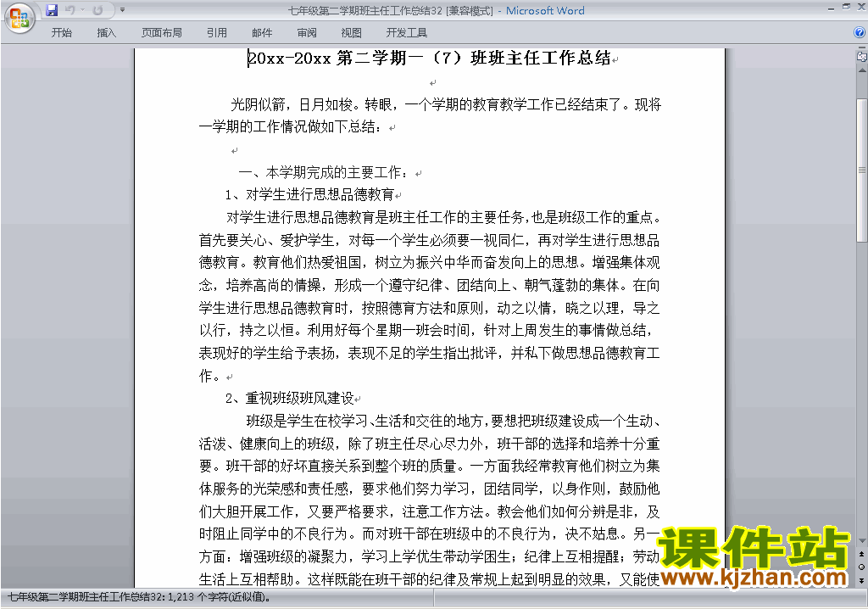Click the line starting 学生进行思想品德教育时

[429, 308]
